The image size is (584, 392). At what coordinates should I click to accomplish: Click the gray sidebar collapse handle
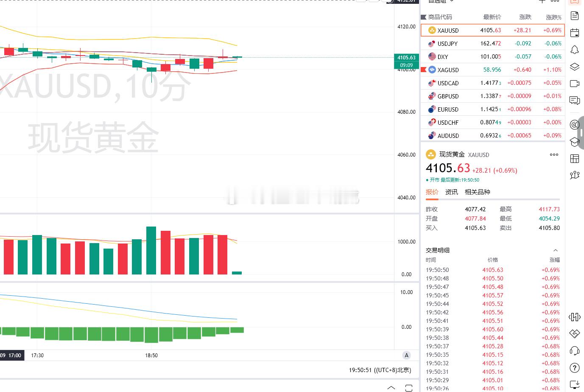click(x=581, y=132)
